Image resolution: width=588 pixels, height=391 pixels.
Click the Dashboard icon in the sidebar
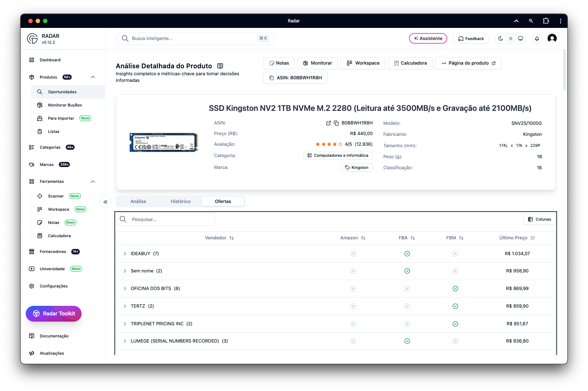pyautogui.click(x=32, y=60)
